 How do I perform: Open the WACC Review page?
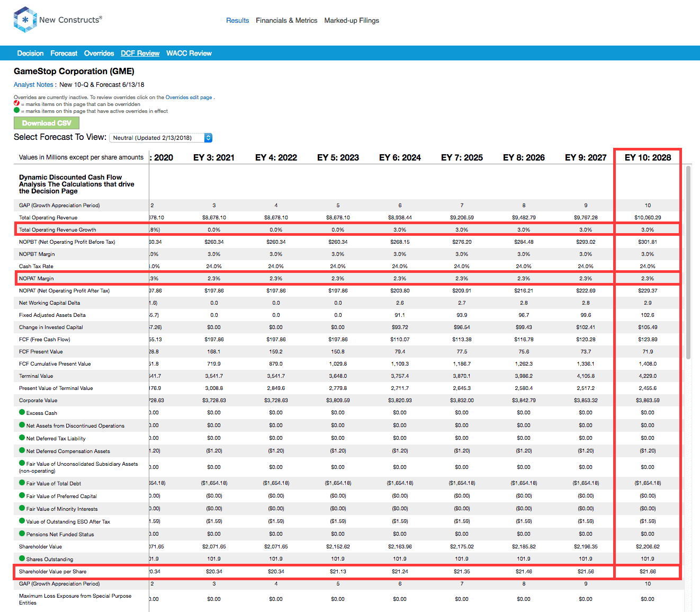point(189,54)
